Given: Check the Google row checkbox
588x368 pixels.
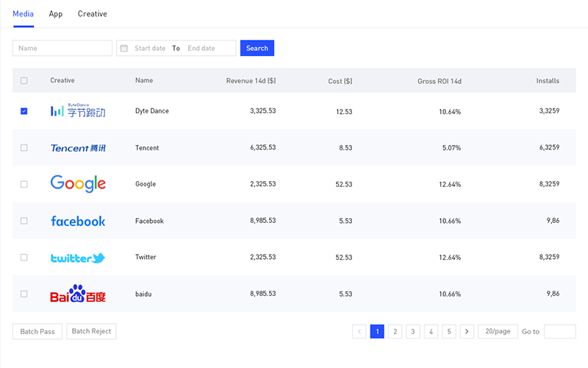Looking at the screenshot, I should pyautogui.click(x=24, y=184).
